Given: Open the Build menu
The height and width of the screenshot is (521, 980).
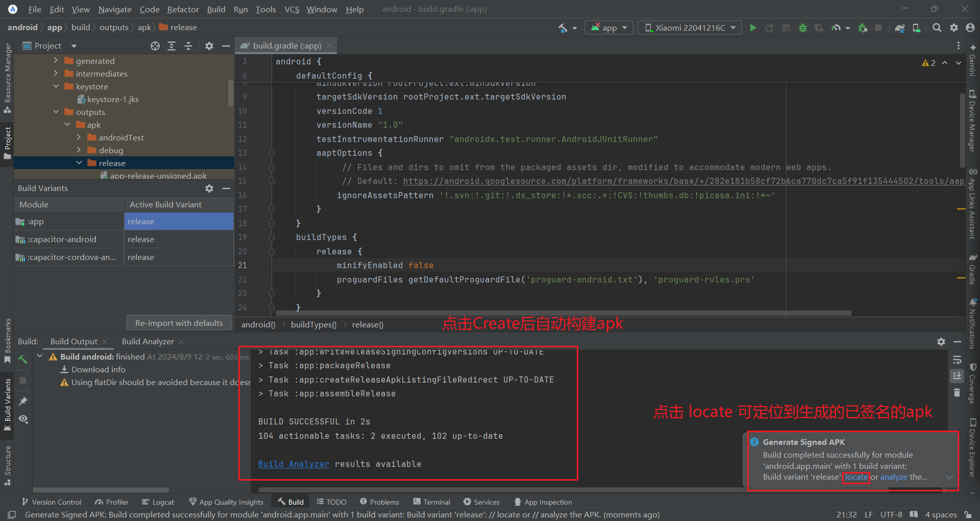Looking at the screenshot, I should 216,9.
